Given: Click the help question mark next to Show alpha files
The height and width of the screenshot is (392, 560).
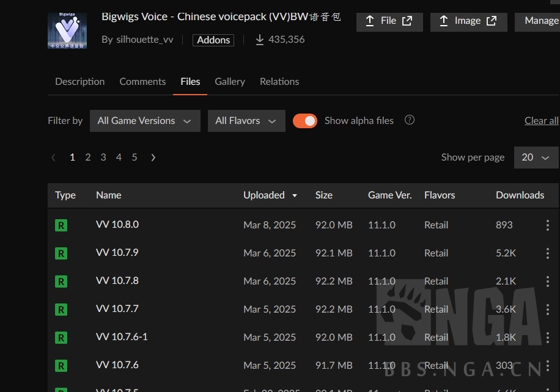Looking at the screenshot, I should [x=409, y=120].
